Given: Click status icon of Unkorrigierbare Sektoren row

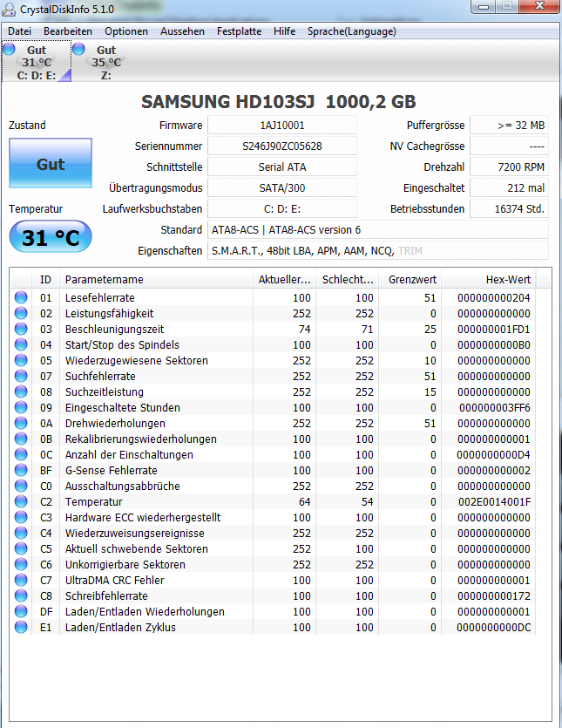Looking at the screenshot, I should point(21,565).
